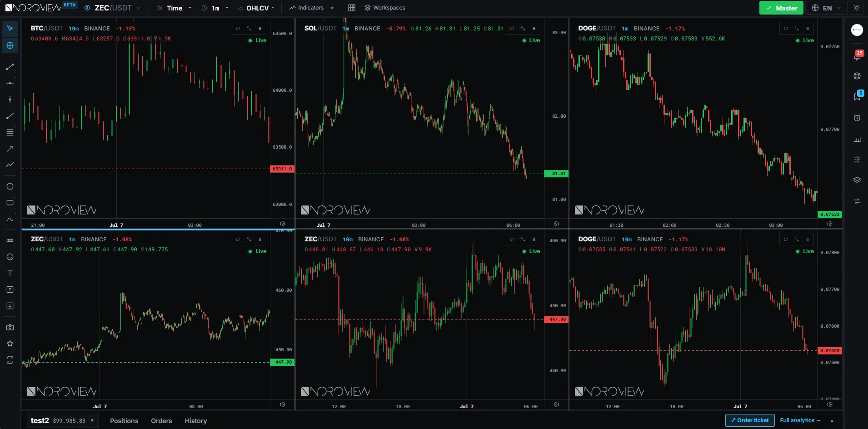The width and height of the screenshot is (868, 429).
Task: Take a chart screenshot with camera icon
Action: 10,327
